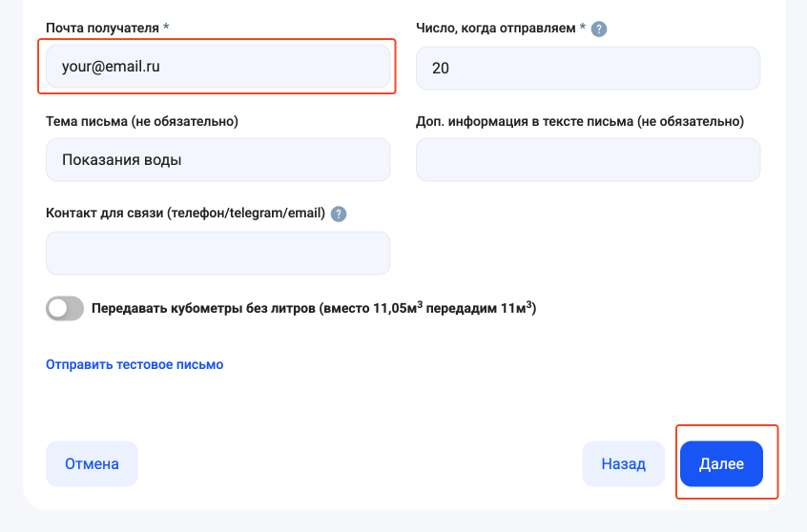Cancel the form with 'Отмена'
This screenshot has width=807, height=532.
pyautogui.click(x=92, y=464)
